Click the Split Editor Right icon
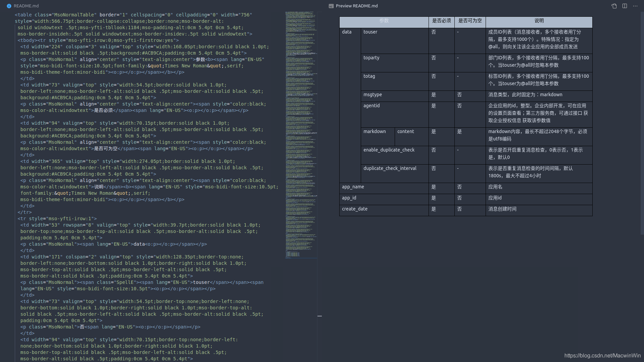Image resolution: width=644 pixels, height=362 pixels. (625, 6)
